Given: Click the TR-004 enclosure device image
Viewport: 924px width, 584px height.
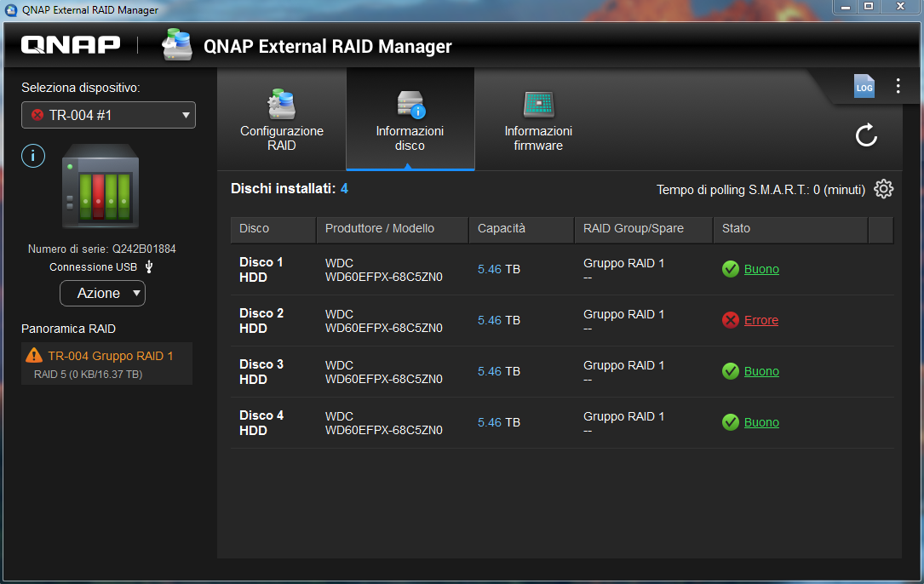Looking at the screenshot, I should tap(100, 187).
